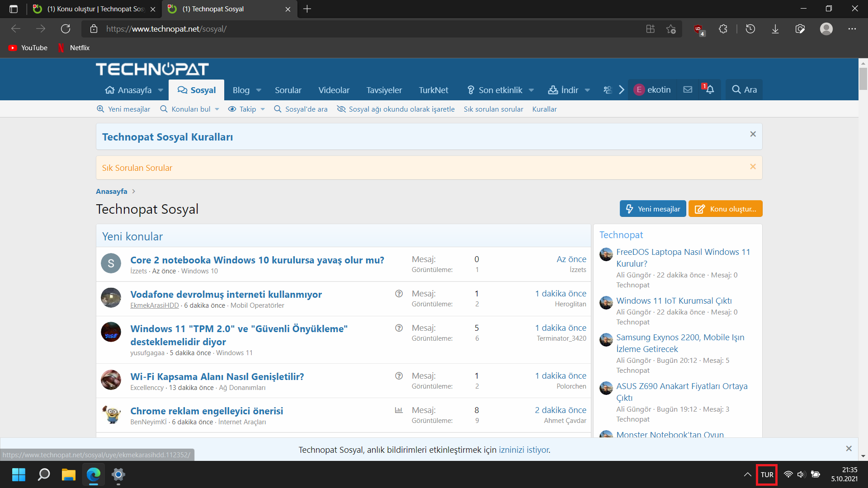868x488 pixels.
Task: Expand the Konuları bul dropdown
Action: pyautogui.click(x=217, y=109)
